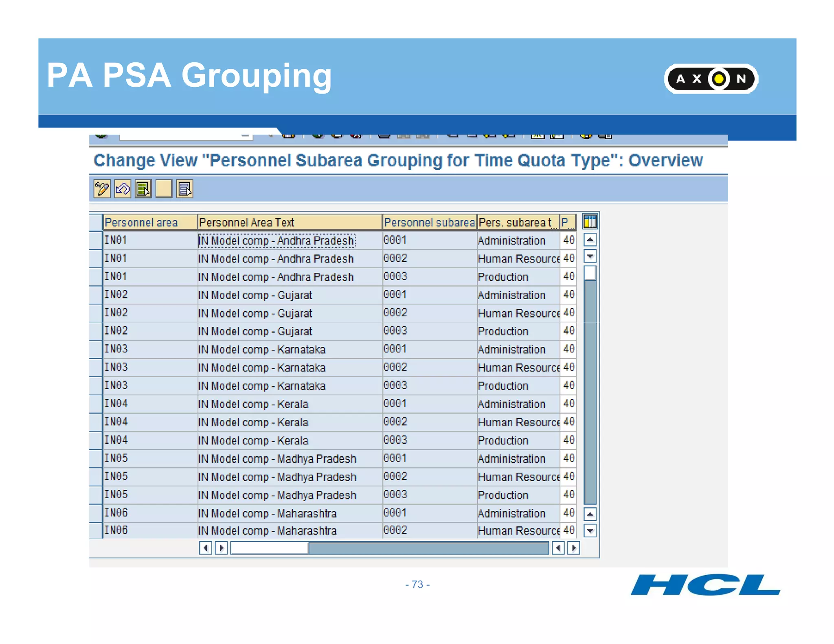Click 'Human Resource' cell in IN05 row
This screenshot has height=644, width=834.
coord(518,477)
